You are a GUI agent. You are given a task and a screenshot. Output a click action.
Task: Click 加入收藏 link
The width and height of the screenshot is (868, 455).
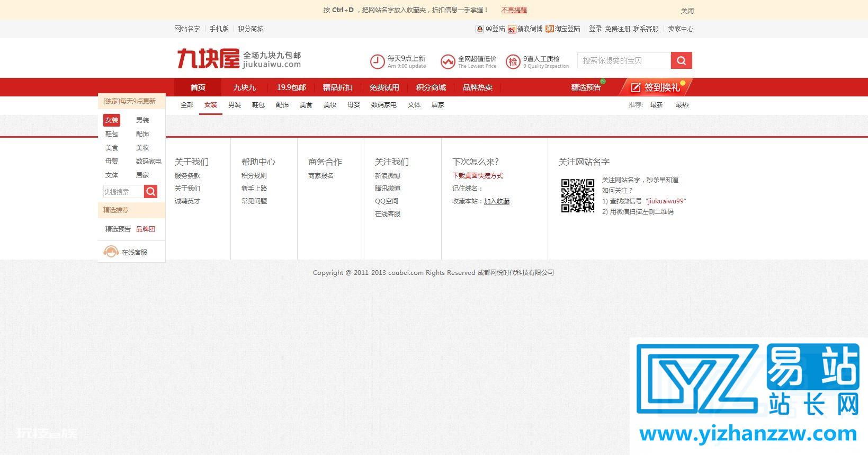(497, 201)
